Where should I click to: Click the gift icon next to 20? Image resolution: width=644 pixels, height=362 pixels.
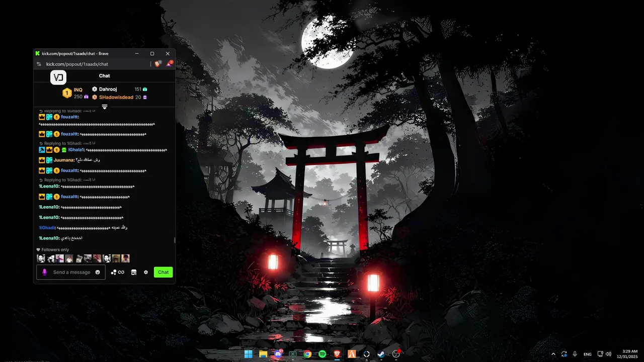145,97
